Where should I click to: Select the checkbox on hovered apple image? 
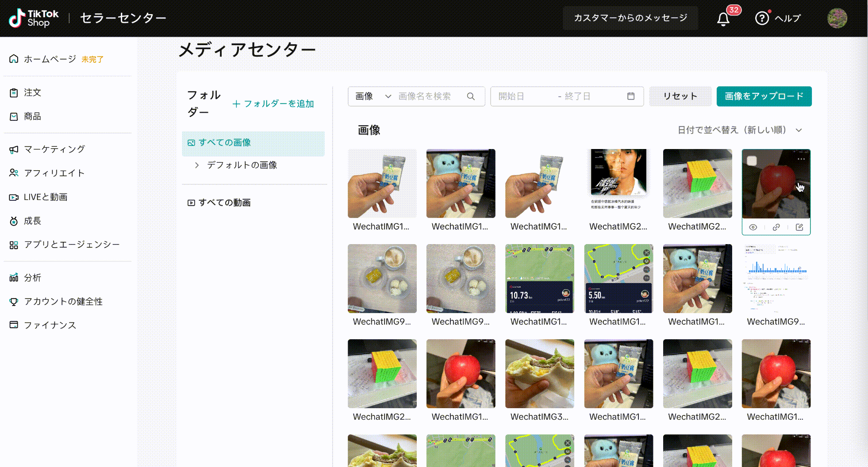click(x=752, y=161)
